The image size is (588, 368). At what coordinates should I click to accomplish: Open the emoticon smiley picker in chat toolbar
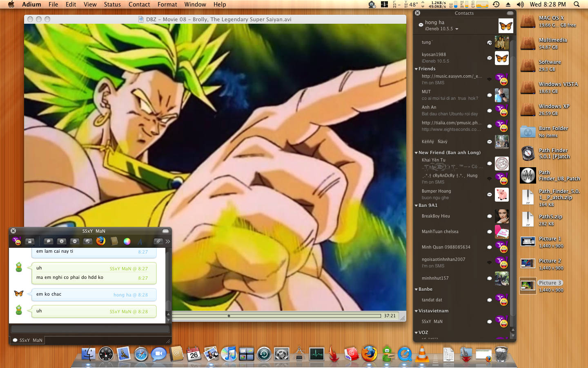pyautogui.click(x=61, y=241)
